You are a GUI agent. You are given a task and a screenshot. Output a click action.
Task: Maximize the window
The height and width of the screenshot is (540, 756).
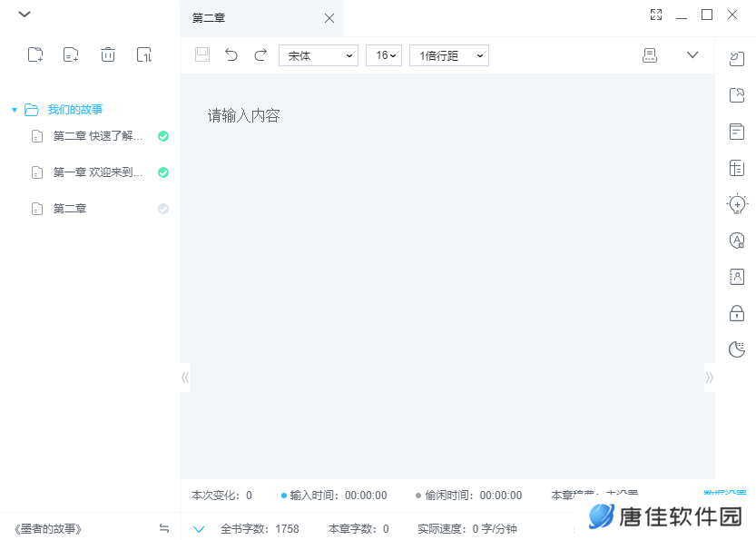(x=707, y=15)
